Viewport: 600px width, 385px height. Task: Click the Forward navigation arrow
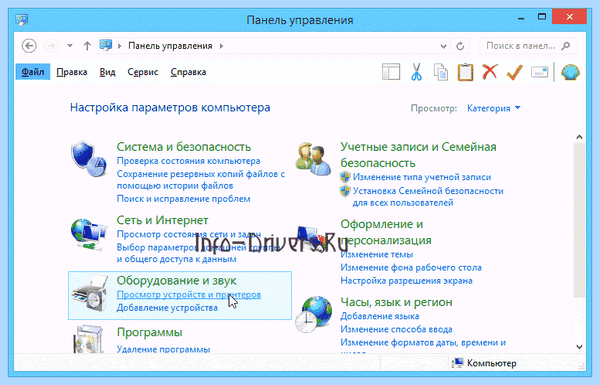(x=51, y=46)
